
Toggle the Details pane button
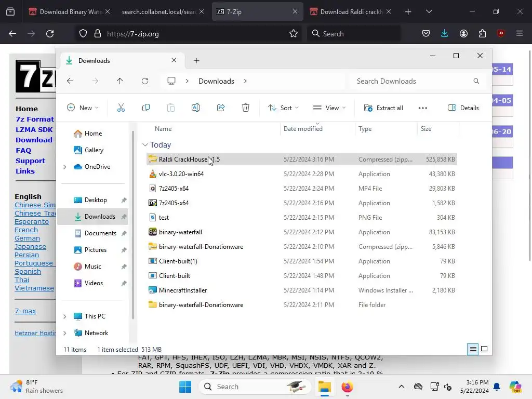[x=463, y=108]
